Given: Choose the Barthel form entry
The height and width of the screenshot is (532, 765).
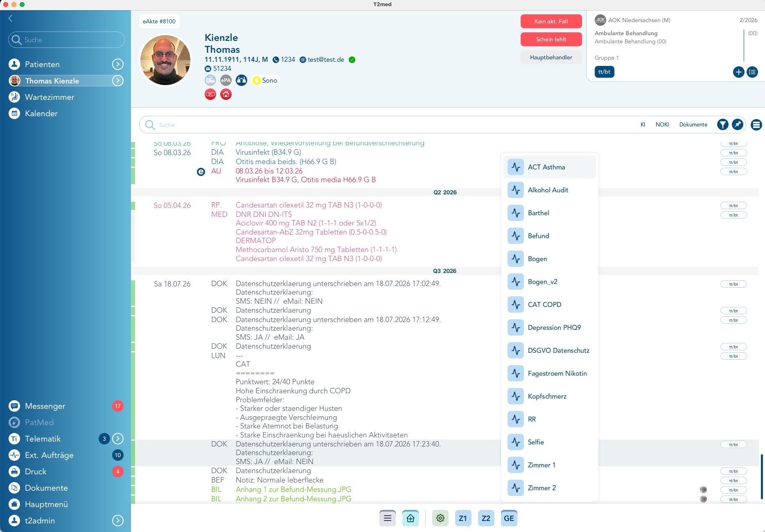Looking at the screenshot, I should pyautogui.click(x=549, y=213).
